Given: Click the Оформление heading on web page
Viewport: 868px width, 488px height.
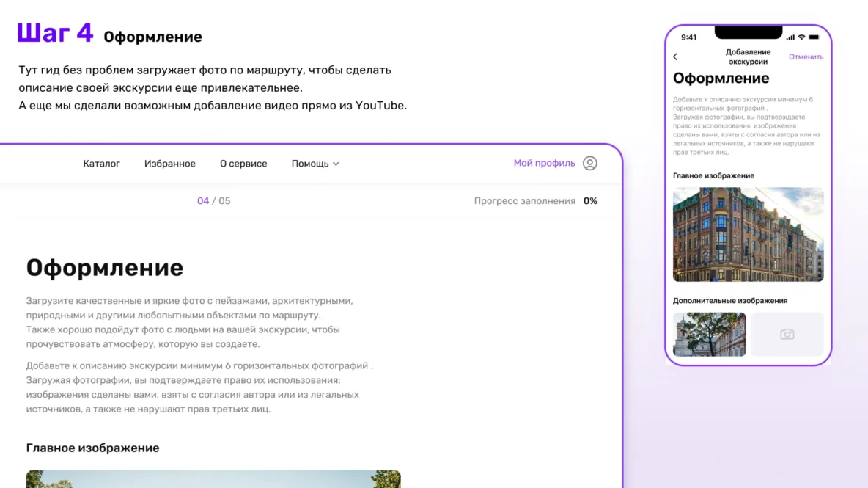Looking at the screenshot, I should (105, 268).
